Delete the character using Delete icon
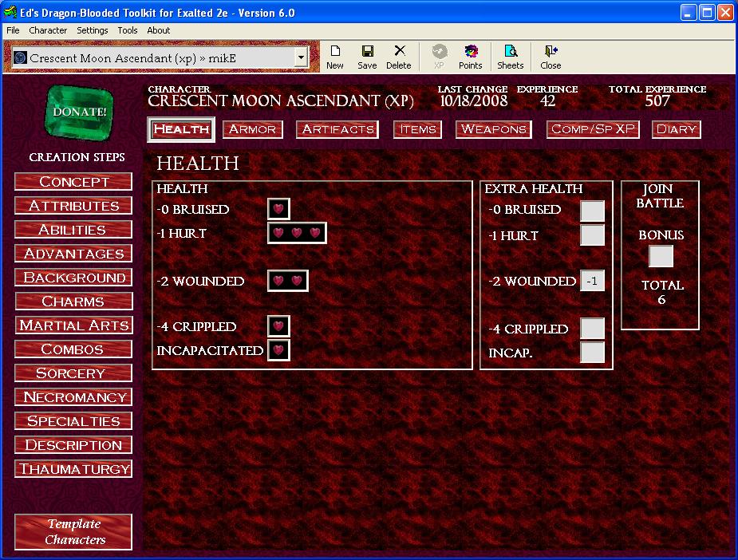 399,57
